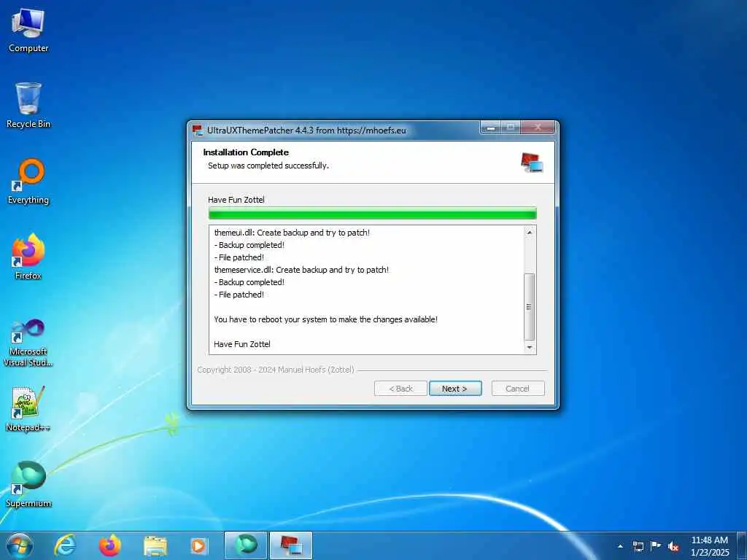
Task: Show hidden system tray icons arrow
Action: (620, 546)
